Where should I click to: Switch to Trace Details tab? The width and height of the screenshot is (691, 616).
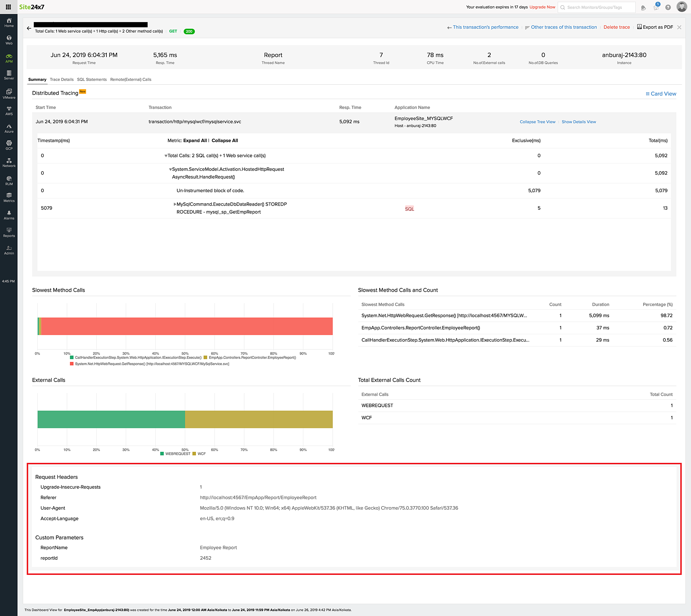point(62,79)
